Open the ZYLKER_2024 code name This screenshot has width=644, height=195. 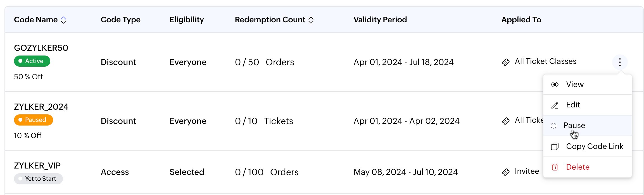[x=41, y=107]
